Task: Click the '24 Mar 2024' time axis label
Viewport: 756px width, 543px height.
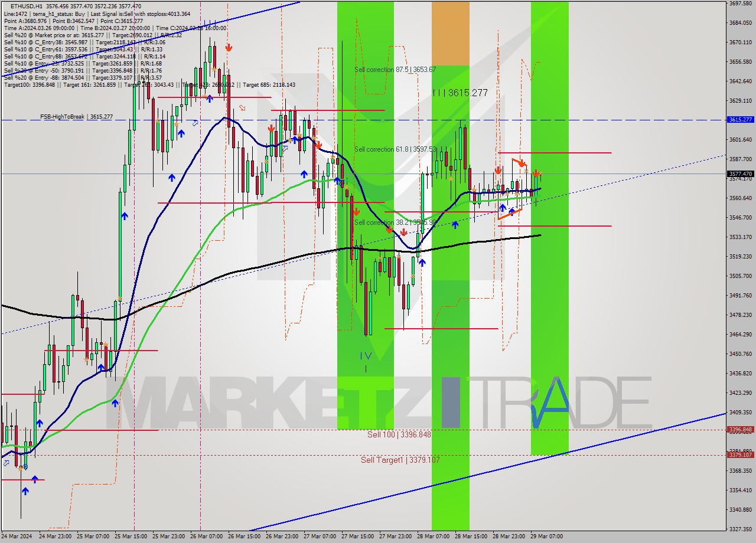Action: pos(17,537)
